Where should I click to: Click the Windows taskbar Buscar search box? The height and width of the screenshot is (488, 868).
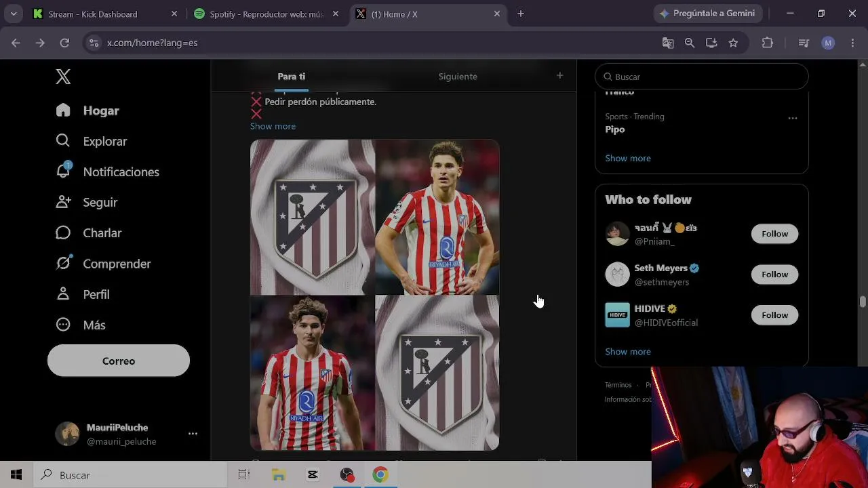click(x=129, y=475)
